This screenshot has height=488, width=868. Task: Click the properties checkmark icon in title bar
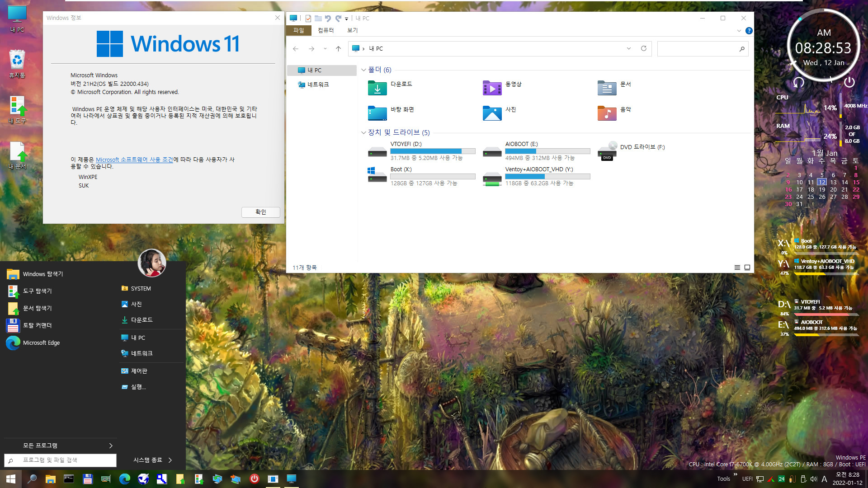308,19
